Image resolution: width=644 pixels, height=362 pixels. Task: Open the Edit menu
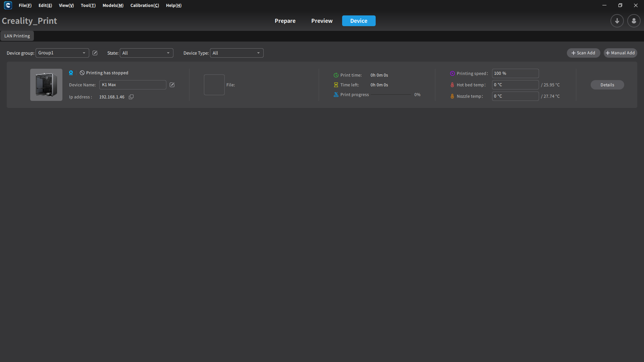click(x=45, y=5)
